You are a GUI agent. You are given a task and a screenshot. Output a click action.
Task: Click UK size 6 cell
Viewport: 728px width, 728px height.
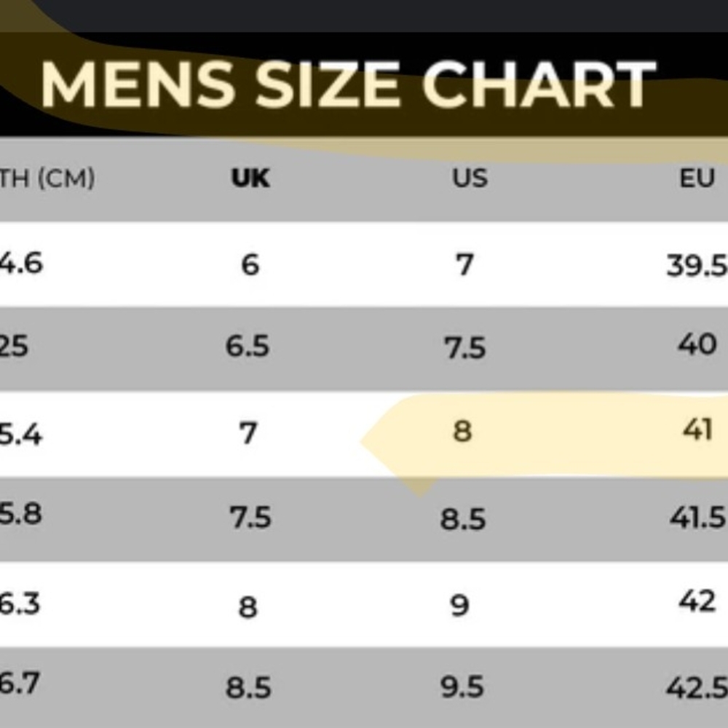250,265
